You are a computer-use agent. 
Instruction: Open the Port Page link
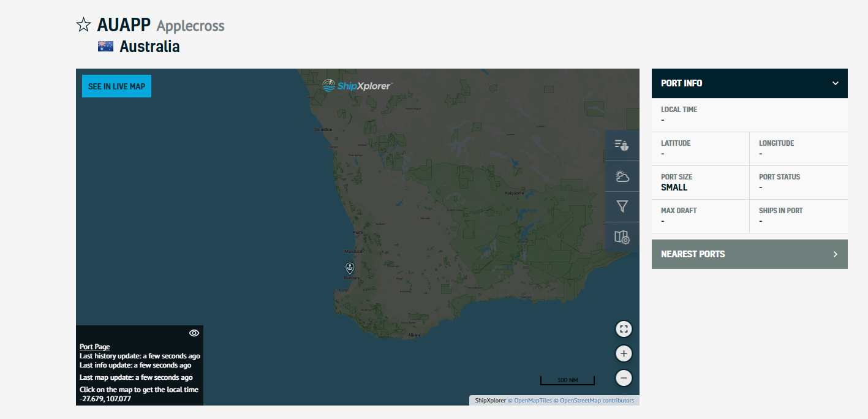pyautogui.click(x=95, y=347)
